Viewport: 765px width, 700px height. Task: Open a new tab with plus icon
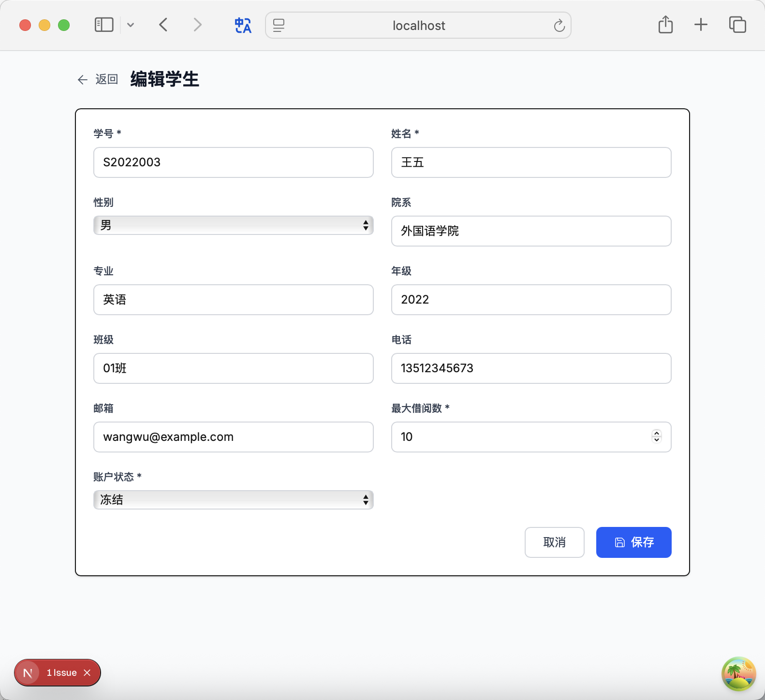coord(701,25)
